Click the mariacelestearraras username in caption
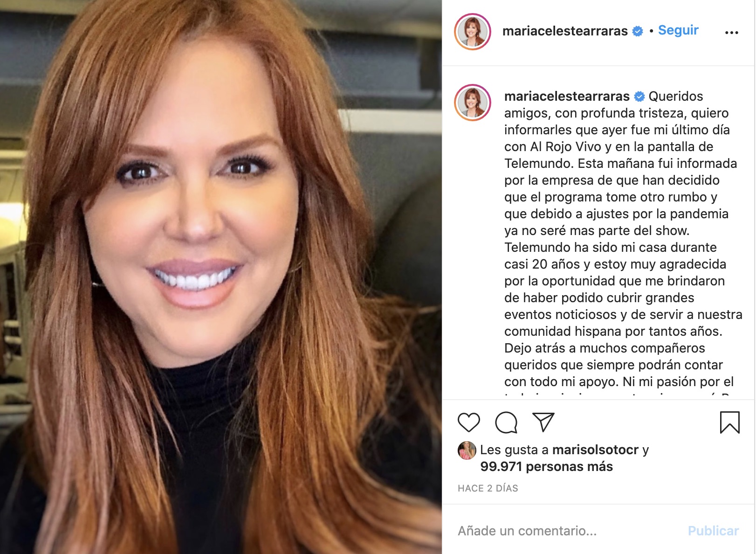The width and height of the screenshot is (756, 554). click(567, 96)
